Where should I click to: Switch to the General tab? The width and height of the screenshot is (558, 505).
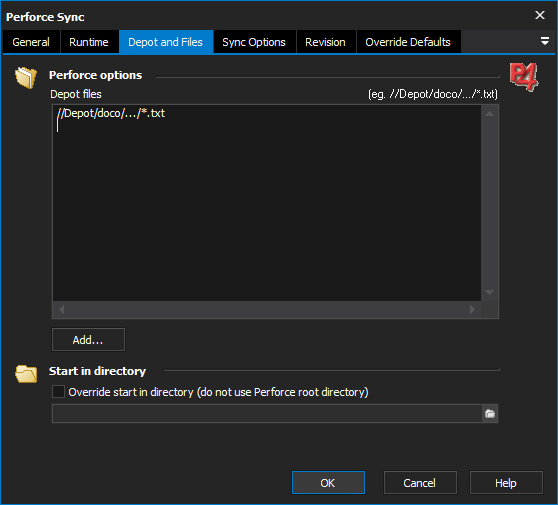(x=31, y=42)
